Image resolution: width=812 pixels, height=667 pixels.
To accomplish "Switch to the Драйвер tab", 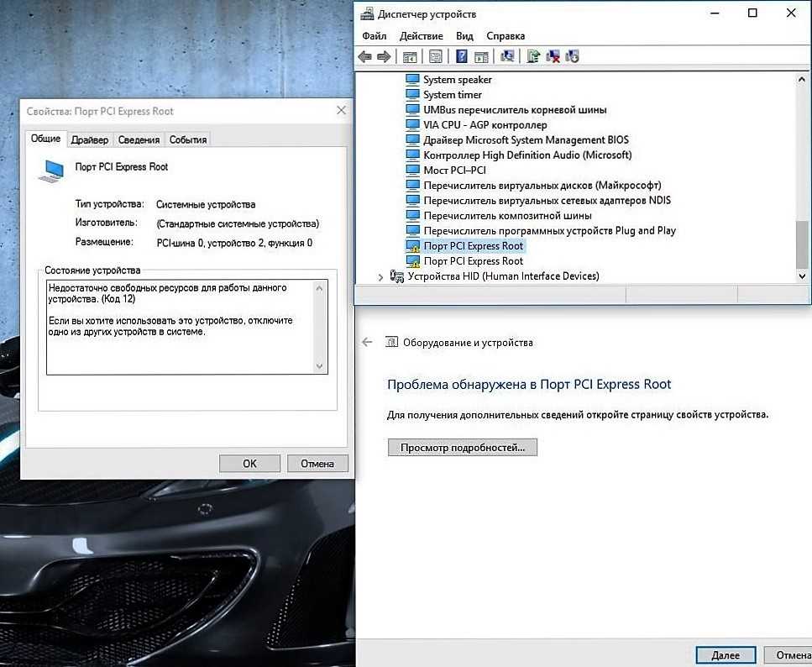I will pyautogui.click(x=90, y=140).
